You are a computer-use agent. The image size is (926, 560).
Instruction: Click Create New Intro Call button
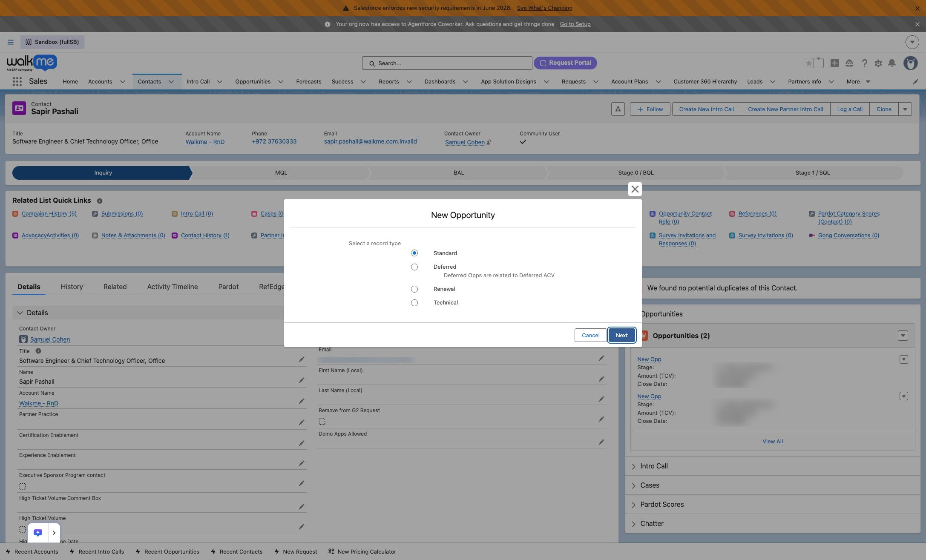707,109
